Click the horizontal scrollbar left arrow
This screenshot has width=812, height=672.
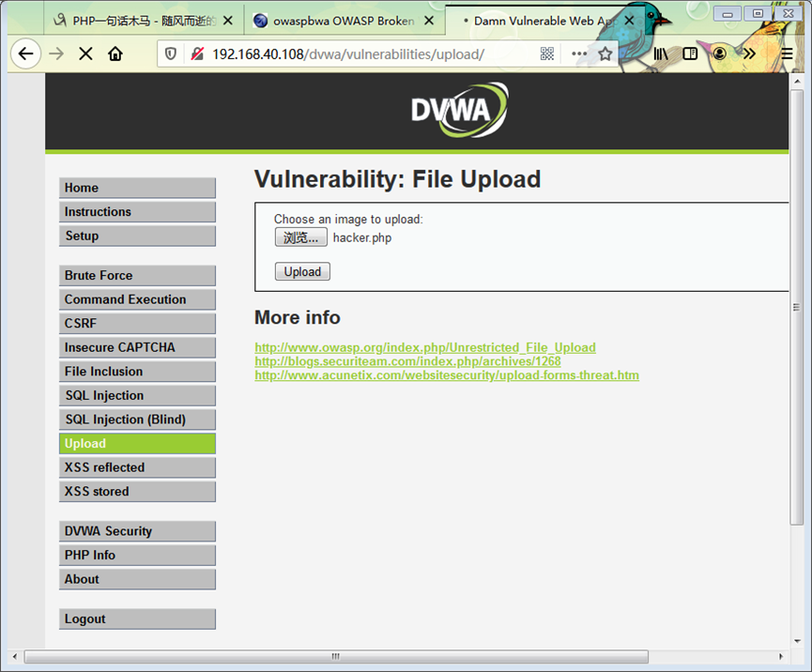(14, 656)
